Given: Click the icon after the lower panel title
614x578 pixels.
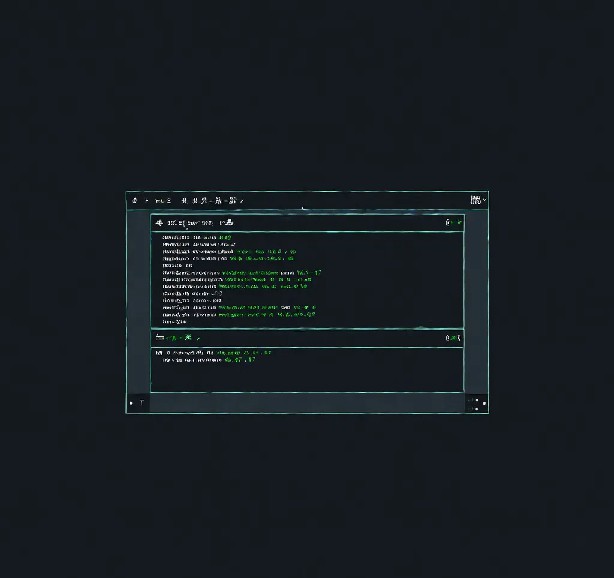Looking at the screenshot, I should pyautogui.click(x=187, y=338).
